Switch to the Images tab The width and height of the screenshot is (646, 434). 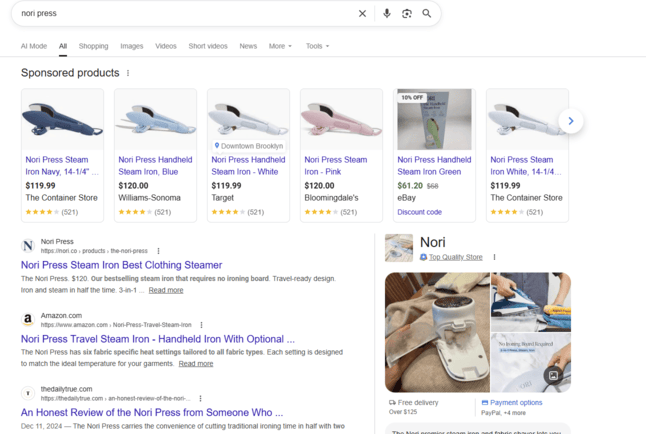[x=132, y=46]
